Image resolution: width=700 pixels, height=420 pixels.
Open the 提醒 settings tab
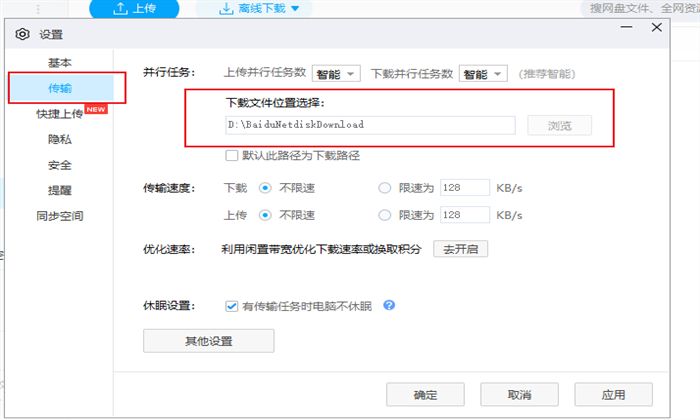pyautogui.click(x=60, y=191)
